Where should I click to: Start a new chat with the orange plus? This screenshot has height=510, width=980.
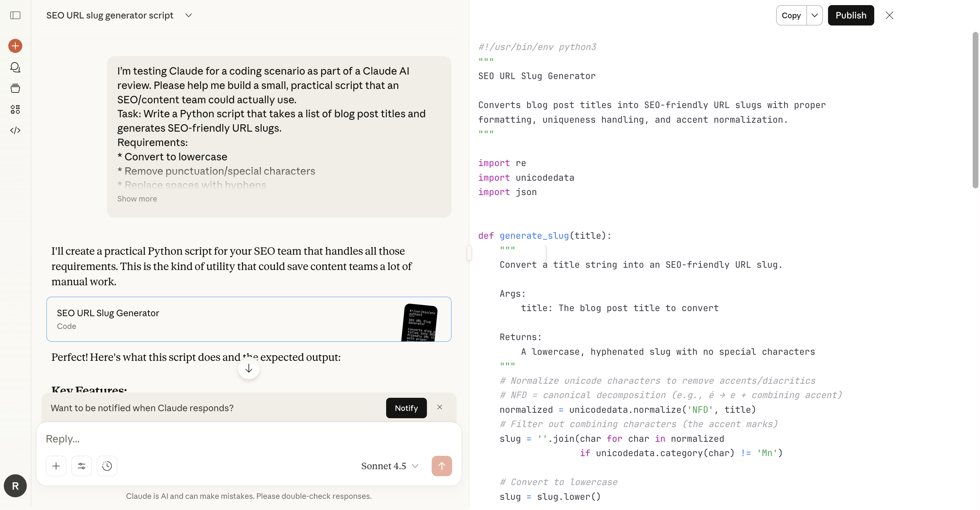15,46
